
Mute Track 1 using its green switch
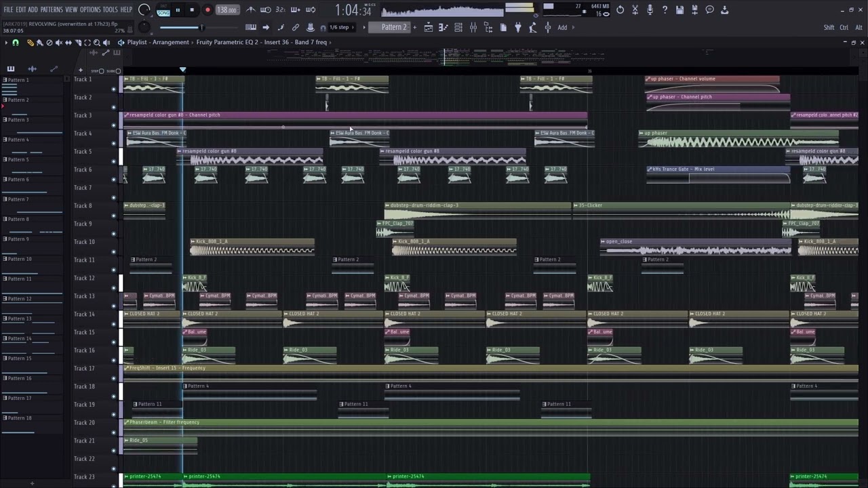tap(113, 89)
